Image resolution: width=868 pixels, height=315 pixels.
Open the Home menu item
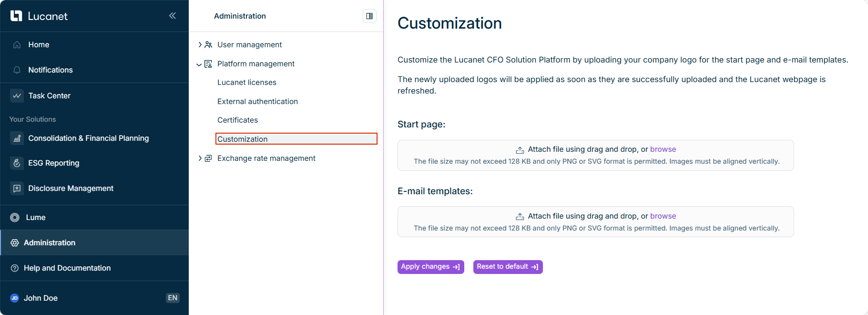pos(94,45)
